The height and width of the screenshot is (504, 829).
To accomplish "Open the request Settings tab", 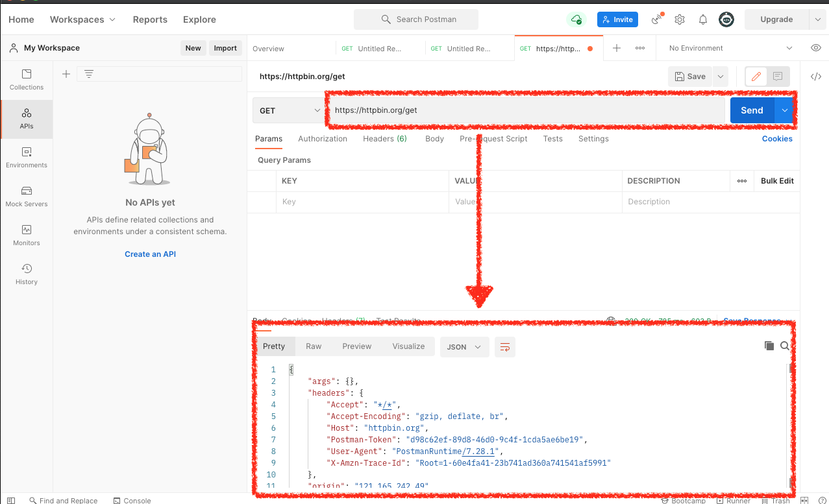I will (x=593, y=139).
